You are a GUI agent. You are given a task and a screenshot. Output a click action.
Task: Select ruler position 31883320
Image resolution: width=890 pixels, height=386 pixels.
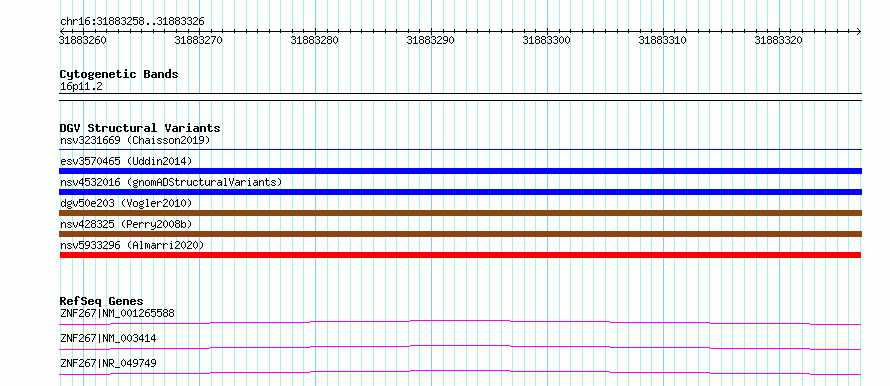(x=778, y=40)
